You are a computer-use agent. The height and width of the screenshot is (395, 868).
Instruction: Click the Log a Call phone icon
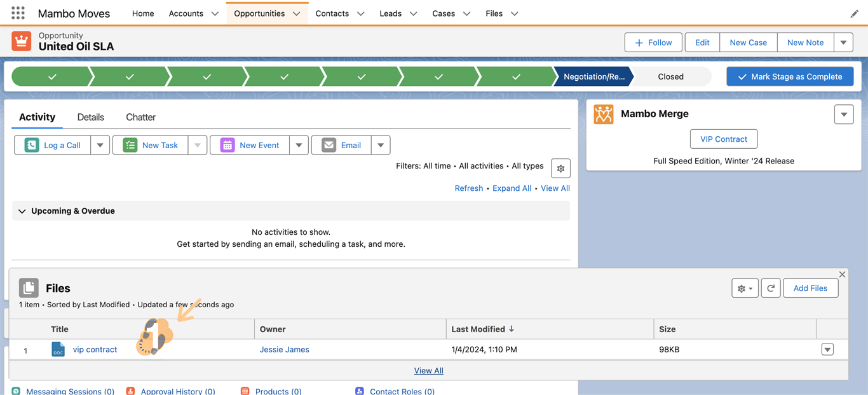click(32, 145)
